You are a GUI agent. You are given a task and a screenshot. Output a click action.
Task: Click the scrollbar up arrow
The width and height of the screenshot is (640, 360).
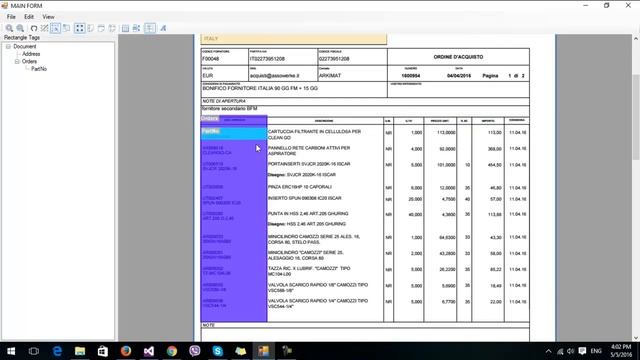tap(636, 38)
